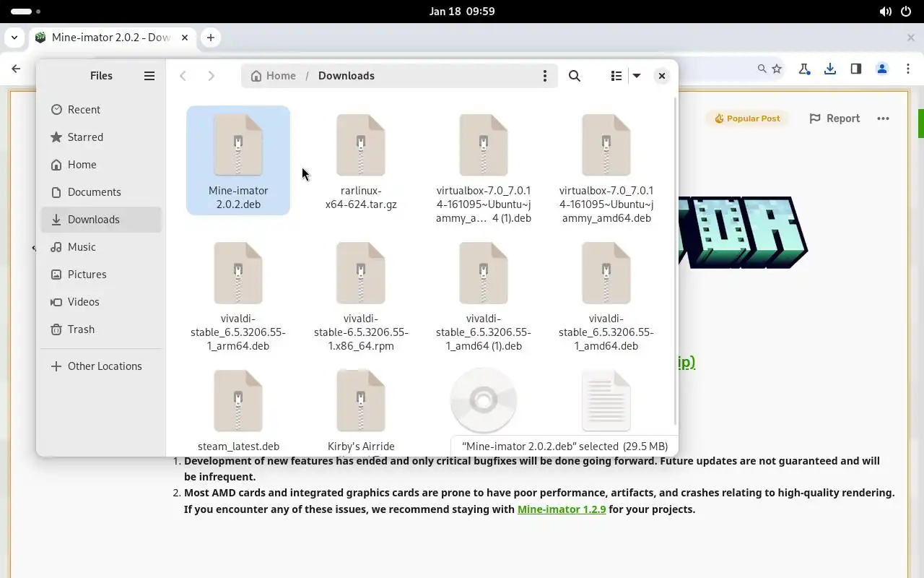Open the post options ellipsis menu
This screenshot has height=578, width=924.
tap(883, 118)
